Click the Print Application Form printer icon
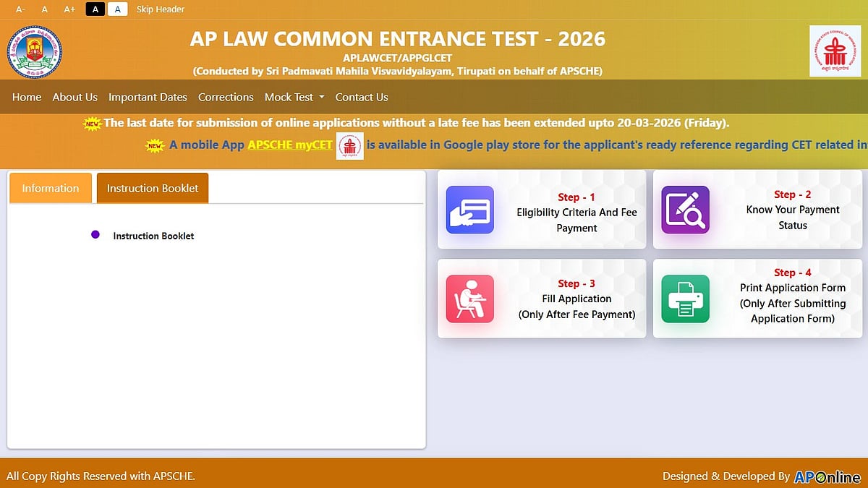868x488 pixels. (x=685, y=299)
